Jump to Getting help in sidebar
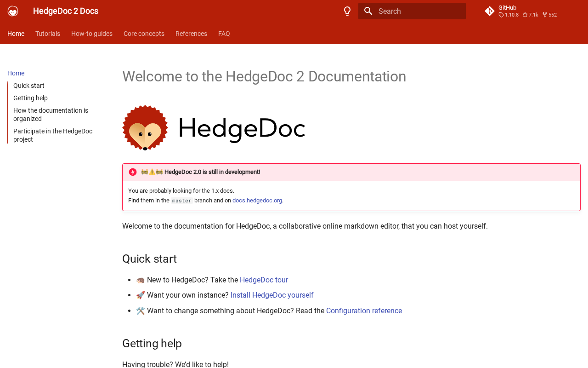Viewport: 588px width, 368px height. (x=30, y=98)
